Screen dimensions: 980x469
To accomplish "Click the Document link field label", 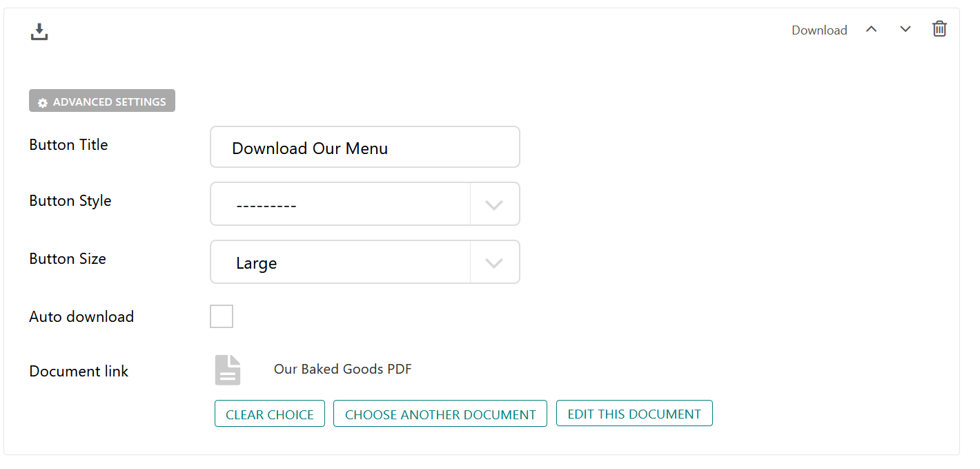I will click(x=79, y=372).
